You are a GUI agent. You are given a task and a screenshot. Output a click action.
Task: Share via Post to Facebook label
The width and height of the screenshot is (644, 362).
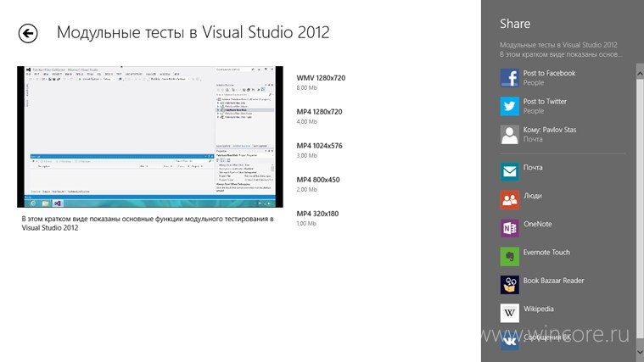click(549, 73)
